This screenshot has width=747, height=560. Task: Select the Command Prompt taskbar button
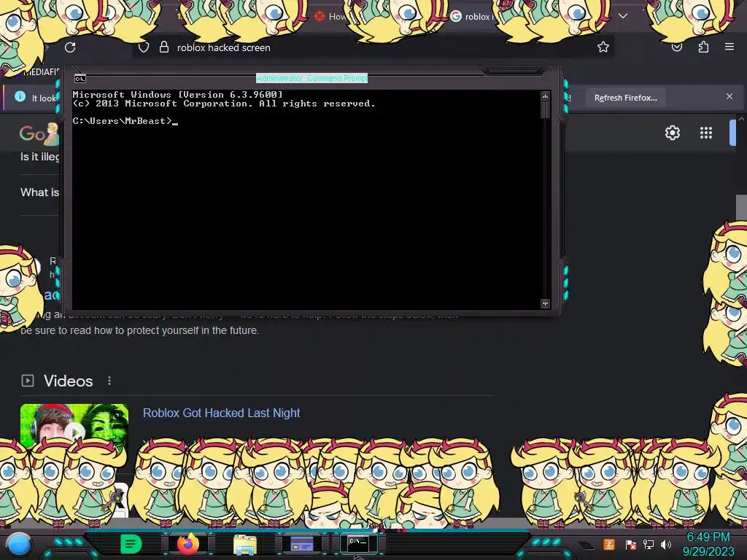click(358, 543)
